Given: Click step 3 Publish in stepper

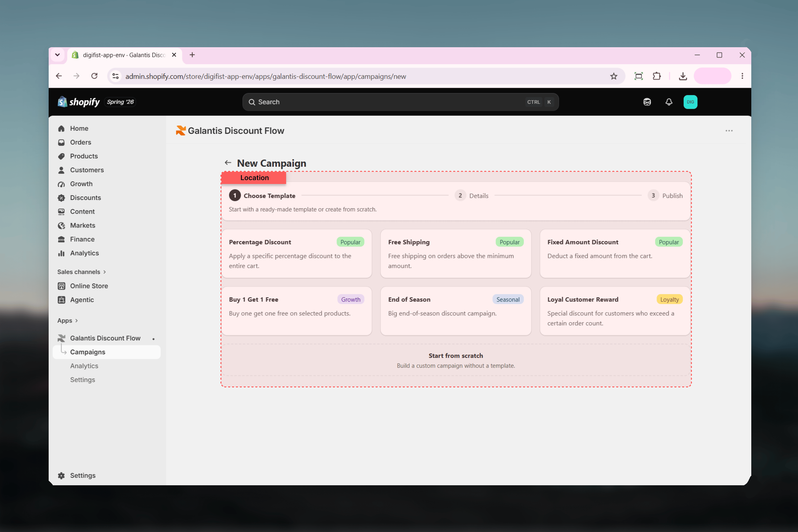Looking at the screenshot, I should 665,196.
